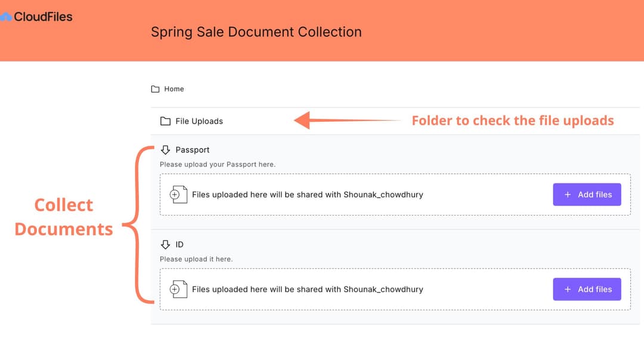This screenshot has height=363, width=644.
Task: Select the ID section heading
Action: pos(179,245)
